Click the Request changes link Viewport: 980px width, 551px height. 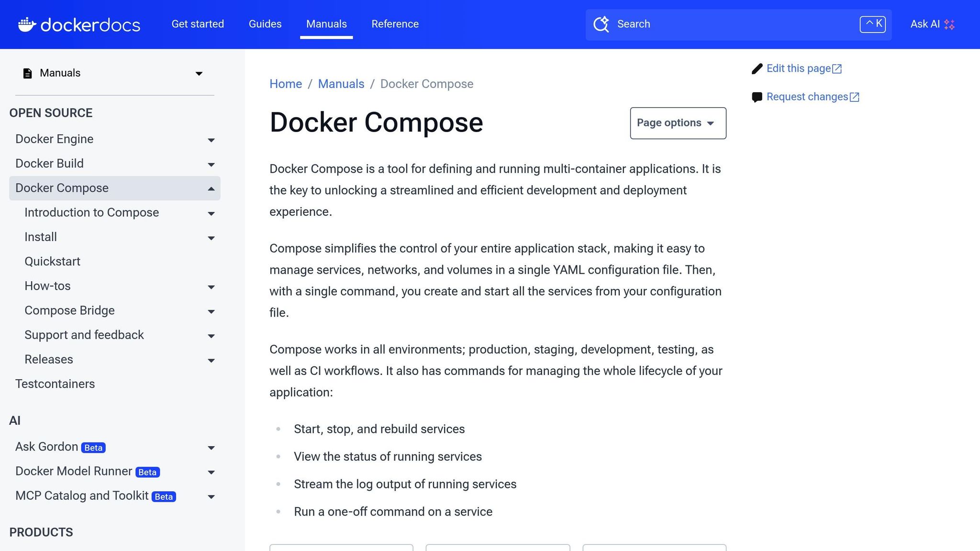(x=807, y=97)
